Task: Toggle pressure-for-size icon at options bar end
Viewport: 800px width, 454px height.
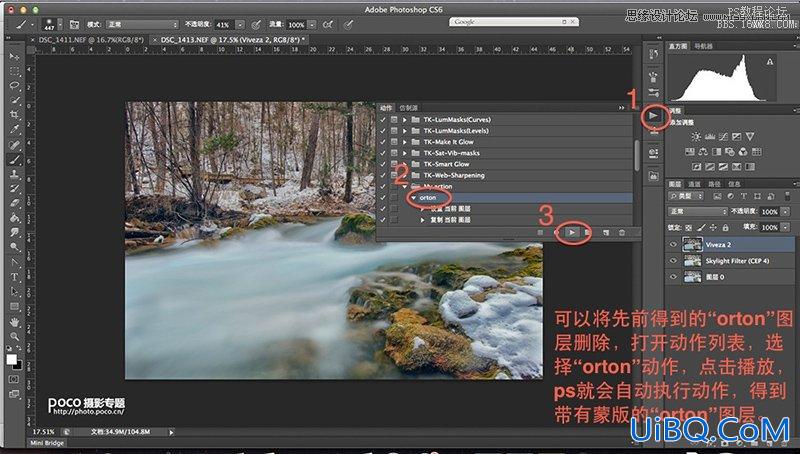Action: [x=348, y=24]
